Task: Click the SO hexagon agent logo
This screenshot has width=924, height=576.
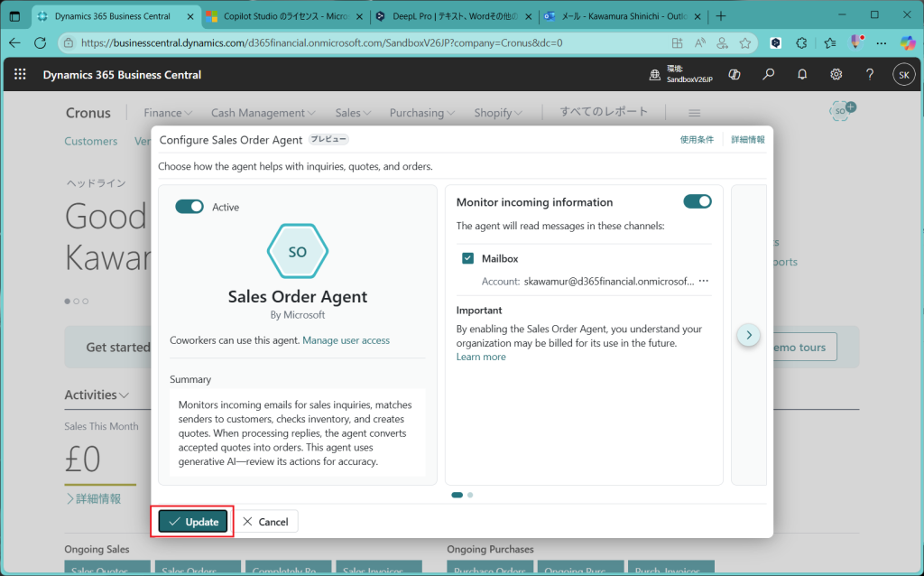Action: point(298,251)
